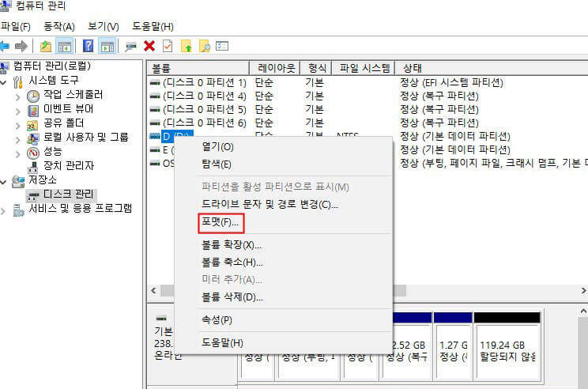
Task: Expand the 작업 스케줄러 node
Action: tap(17, 97)
